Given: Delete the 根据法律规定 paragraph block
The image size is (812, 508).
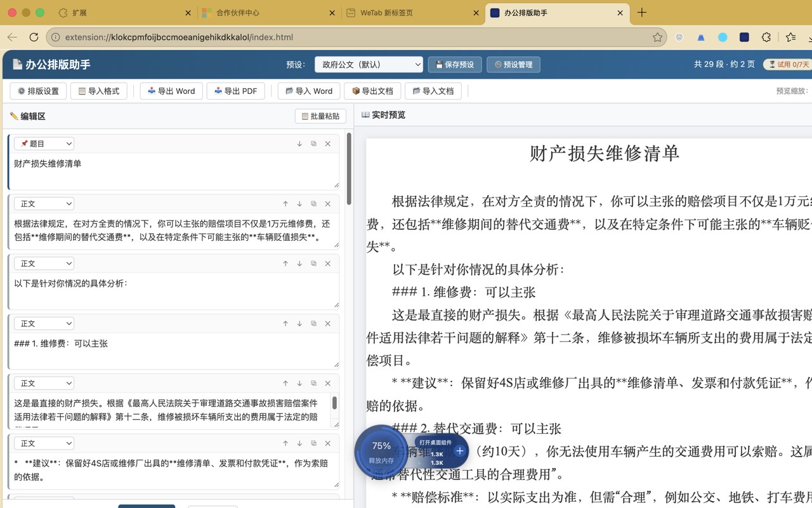Looking at the screenshot, I should 328,204.
